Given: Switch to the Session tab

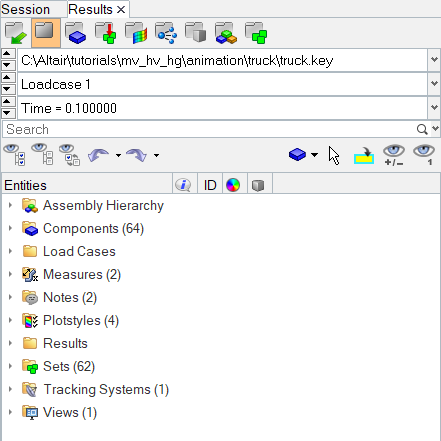Looking at the screenshot, I should [26, 9].
